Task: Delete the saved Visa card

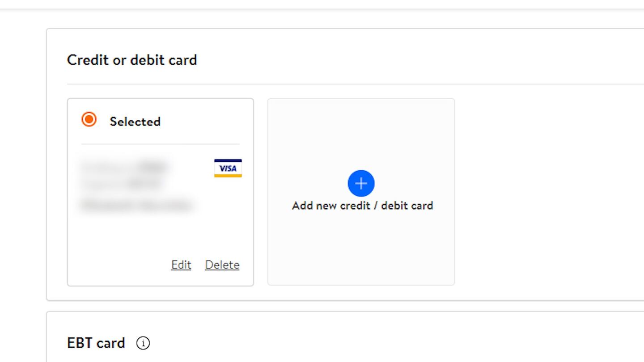Action: (x=222, y=265)
